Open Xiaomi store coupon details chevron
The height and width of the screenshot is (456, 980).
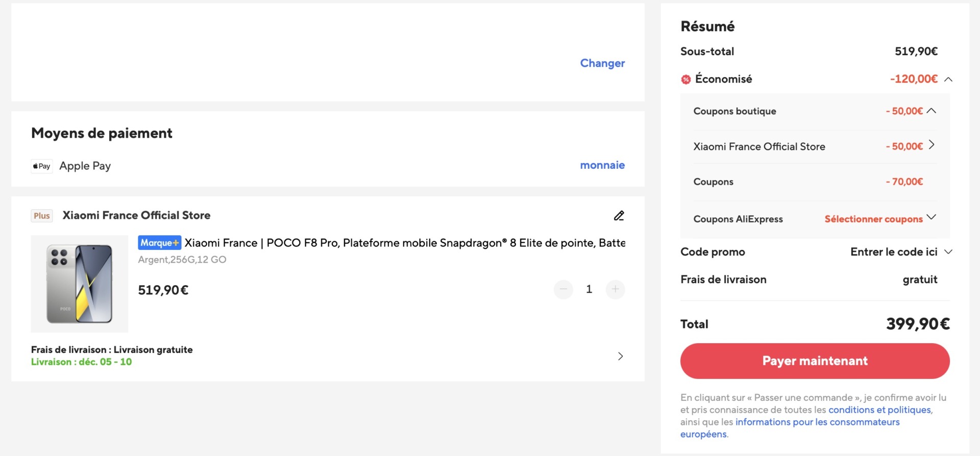pyautogui.click(x=932, y=145)
